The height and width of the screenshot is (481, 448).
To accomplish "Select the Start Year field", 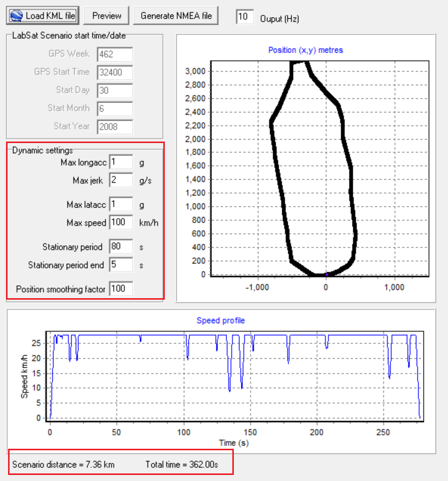I will [115, 127].
